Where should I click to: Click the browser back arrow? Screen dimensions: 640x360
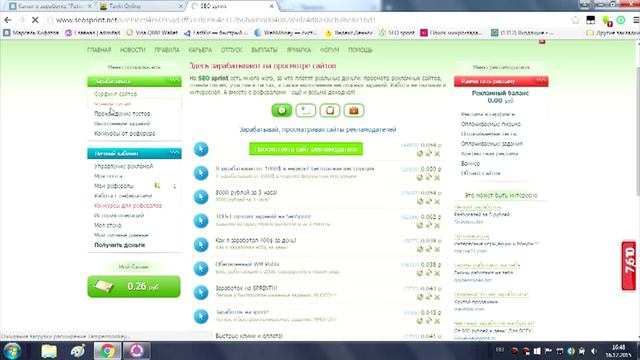coord(8,20)
